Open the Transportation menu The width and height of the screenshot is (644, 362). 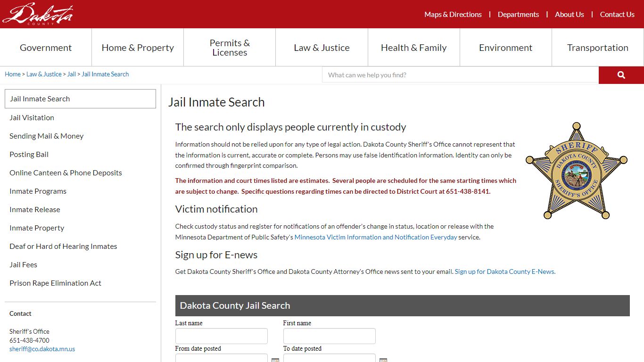coord(597,47)
